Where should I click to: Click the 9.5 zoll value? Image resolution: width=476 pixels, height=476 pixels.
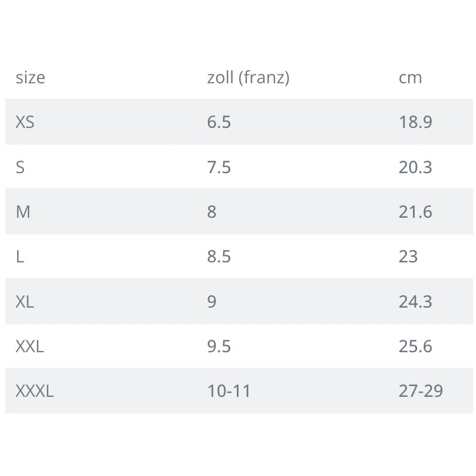tap(219, 346)
